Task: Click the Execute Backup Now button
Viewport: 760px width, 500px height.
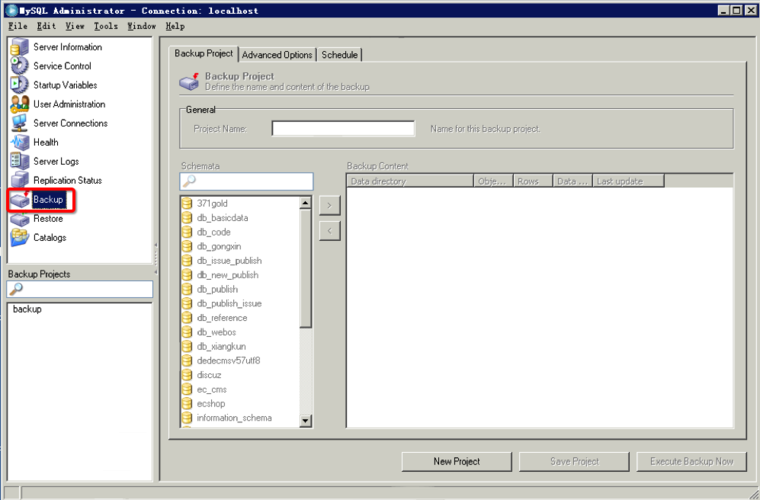Action: point(692,461)
